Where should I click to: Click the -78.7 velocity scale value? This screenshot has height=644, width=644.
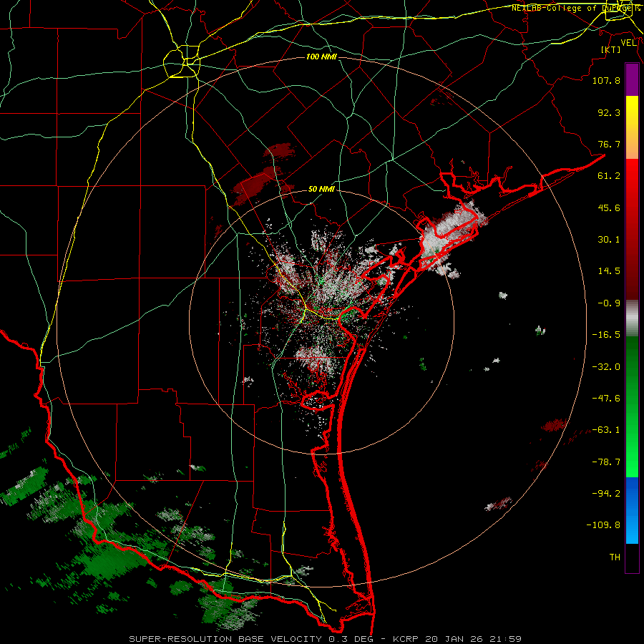coord(606,462)
